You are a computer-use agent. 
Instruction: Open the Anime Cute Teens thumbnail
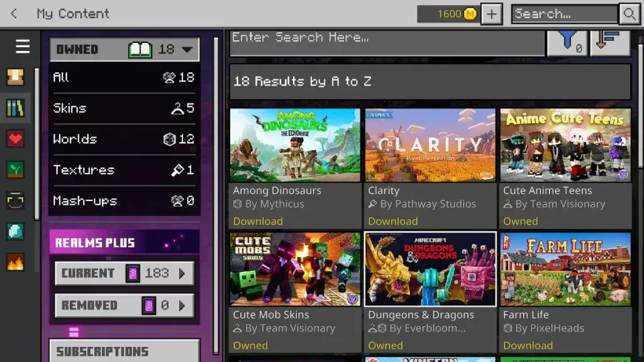click(x=565, y=145)
